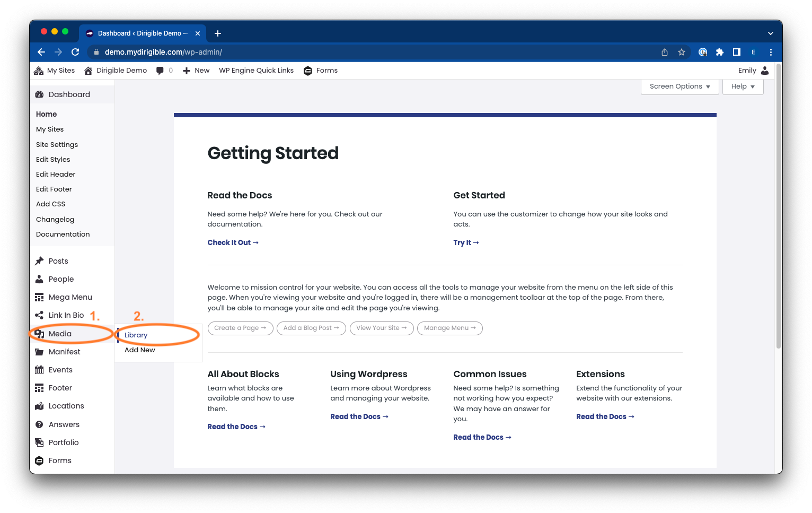Image resolution: width=812 pixels, height=513 pixels.
Task: Expand the Screen Options dropdown
Action: pos(679,86)
